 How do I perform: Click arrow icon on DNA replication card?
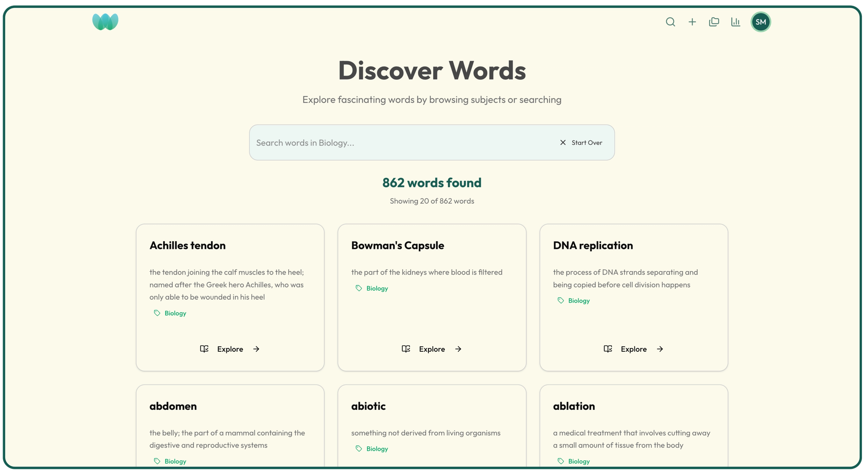[660, 349]
